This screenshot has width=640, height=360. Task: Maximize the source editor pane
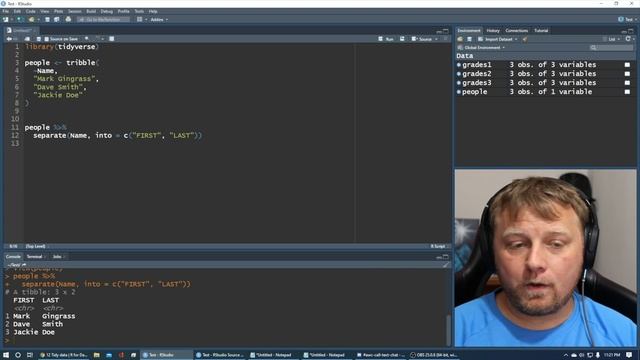pos(446,31)
